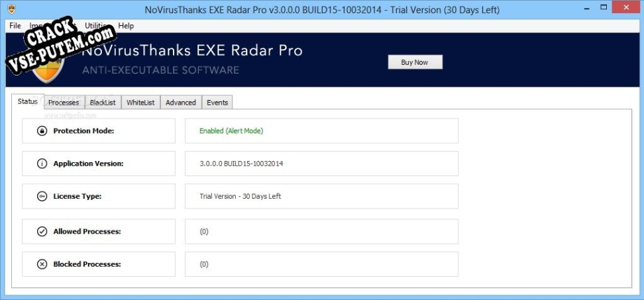Click the Buy Now button
The height and width of the screenshot is (300, 644).
pyautogui.click(x=415, y=62)
